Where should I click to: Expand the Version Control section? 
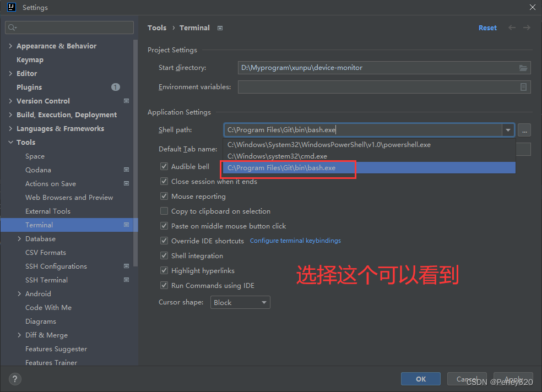tap(10, 101)
